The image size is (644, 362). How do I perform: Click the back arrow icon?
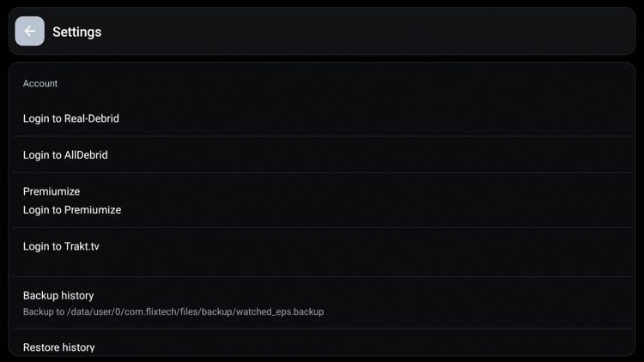tap(30, 32)
